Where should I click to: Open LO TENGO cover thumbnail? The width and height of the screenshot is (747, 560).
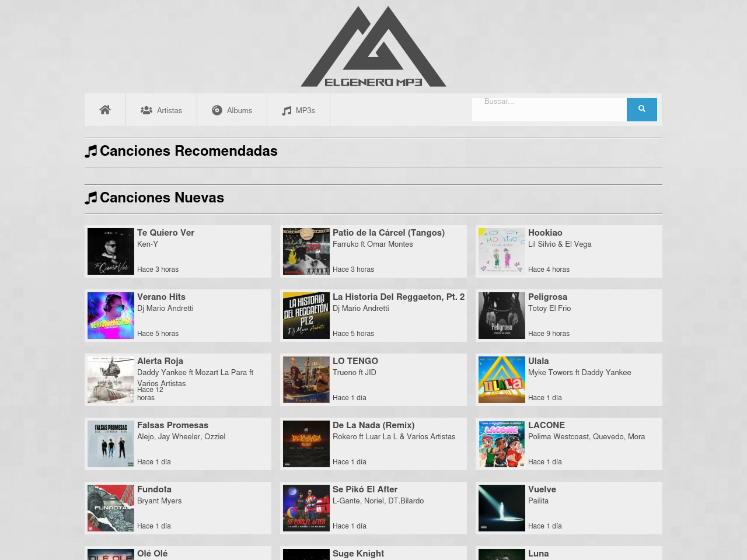click(x=306, y=380)
